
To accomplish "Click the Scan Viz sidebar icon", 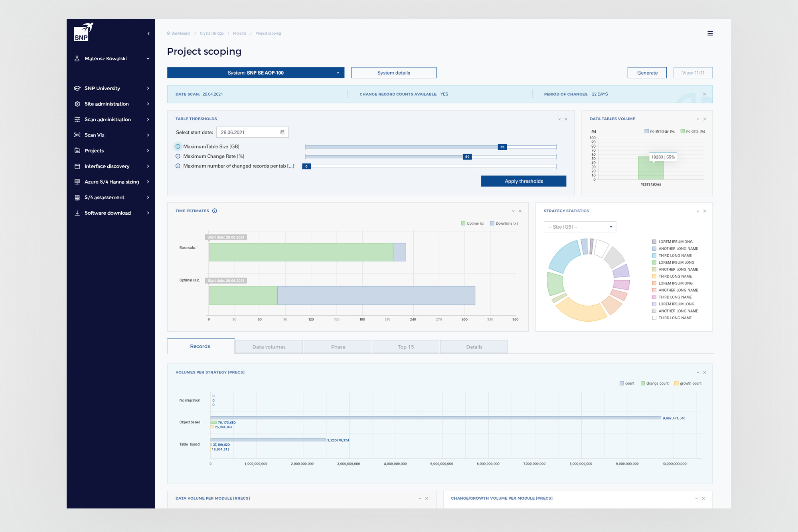I will (77, 135).
